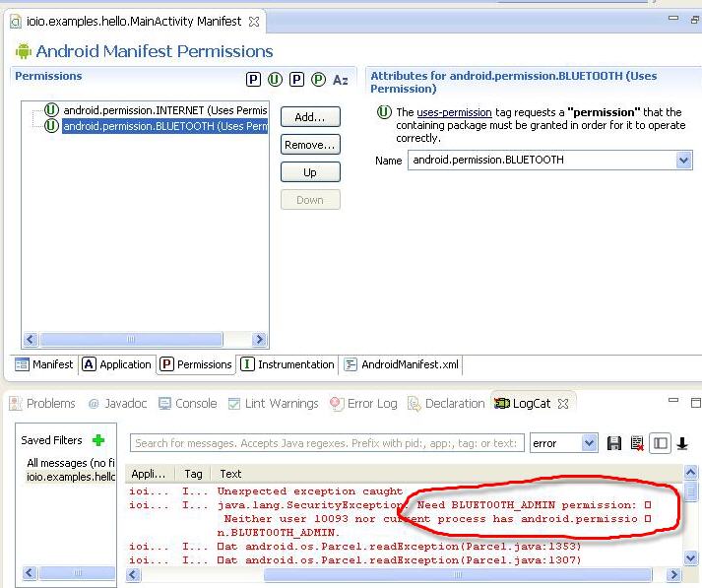Toggle the second square P filter icon
702x588 pixels.
click(296, 80)
